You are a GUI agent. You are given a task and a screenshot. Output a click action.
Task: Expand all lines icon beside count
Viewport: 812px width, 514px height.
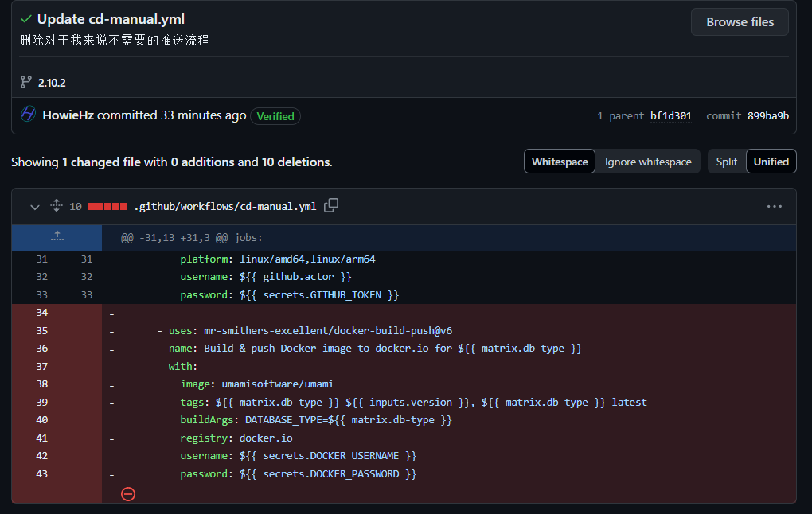pos(56,205)
